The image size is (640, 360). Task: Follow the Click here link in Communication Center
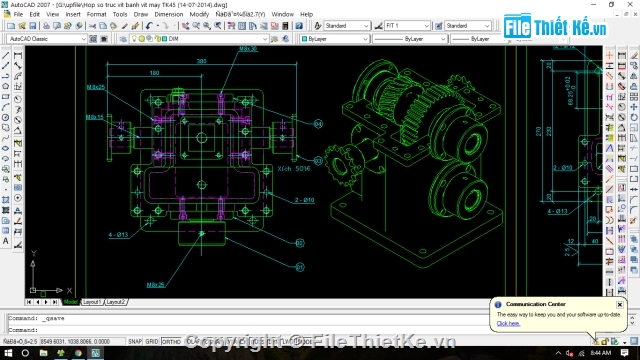pyautogui.click(x=508, y=324)
